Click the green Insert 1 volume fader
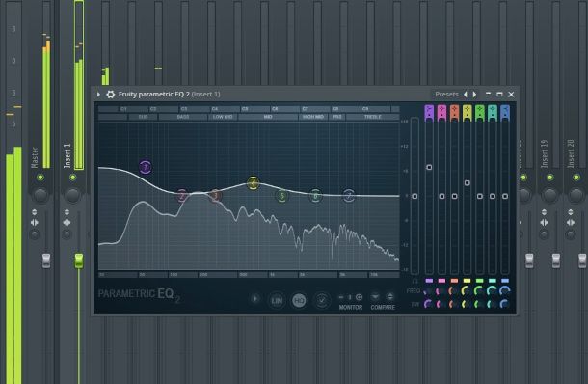Image resolution: width=588 pixels, height=384 pixels. click(79, 261)
